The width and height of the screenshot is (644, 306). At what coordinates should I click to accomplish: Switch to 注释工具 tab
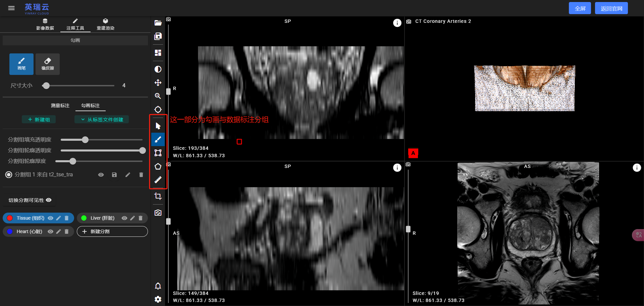pyautogui.click(x=75, y=25)
